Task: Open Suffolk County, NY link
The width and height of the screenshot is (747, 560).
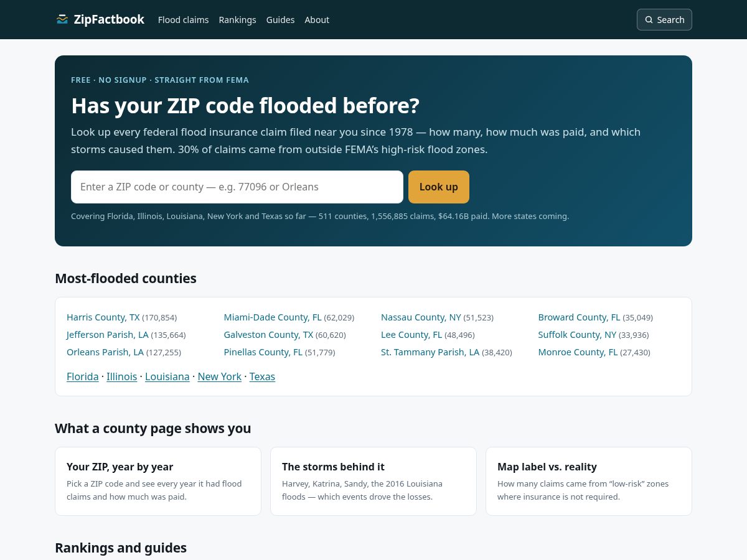Action: 577,335
